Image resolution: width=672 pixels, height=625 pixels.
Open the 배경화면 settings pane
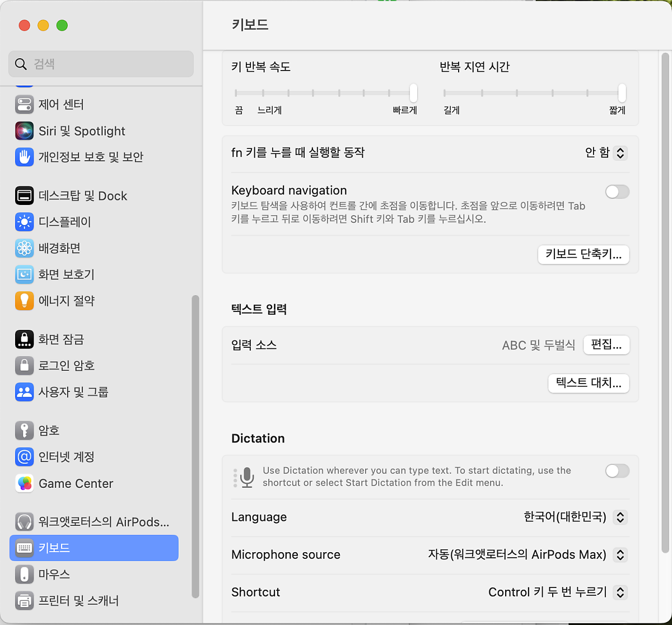pyautogui.click(x=94, y=248)
